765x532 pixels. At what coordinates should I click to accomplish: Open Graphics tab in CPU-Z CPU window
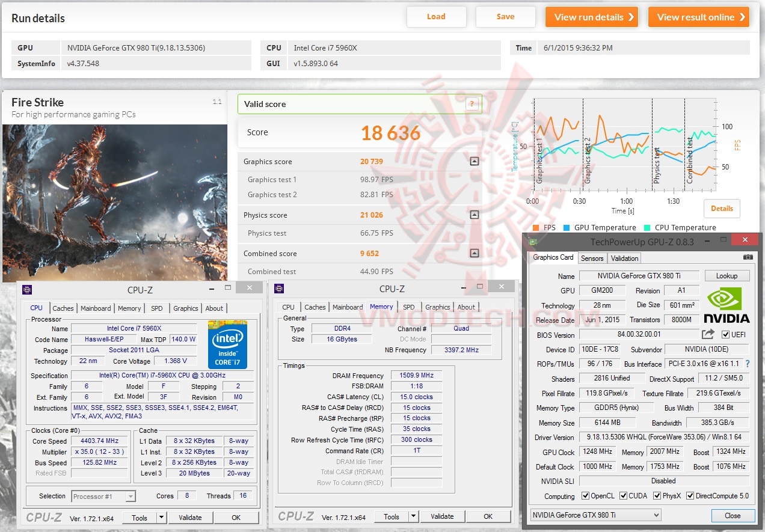[x=186, y=308]
